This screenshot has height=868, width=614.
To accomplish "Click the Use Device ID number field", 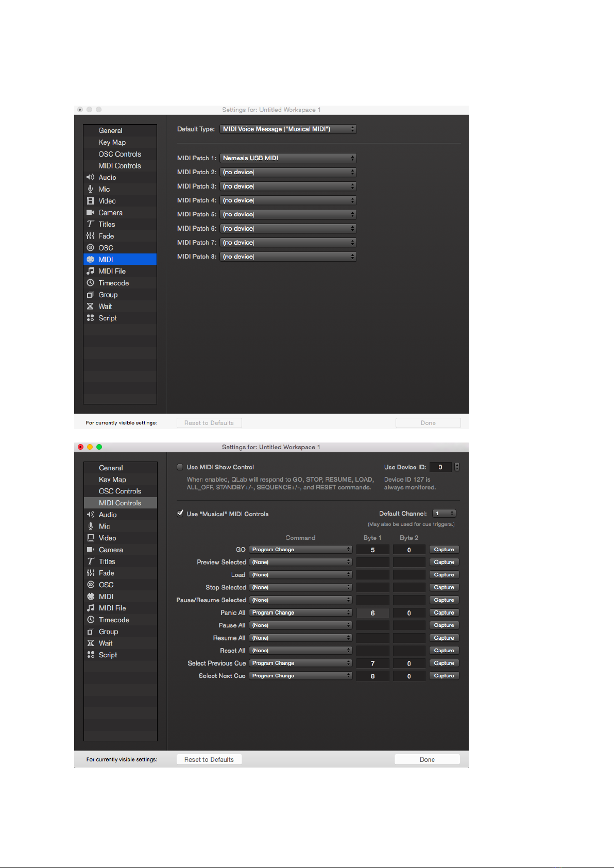I will pyautogui.click(x=440, y=467).
